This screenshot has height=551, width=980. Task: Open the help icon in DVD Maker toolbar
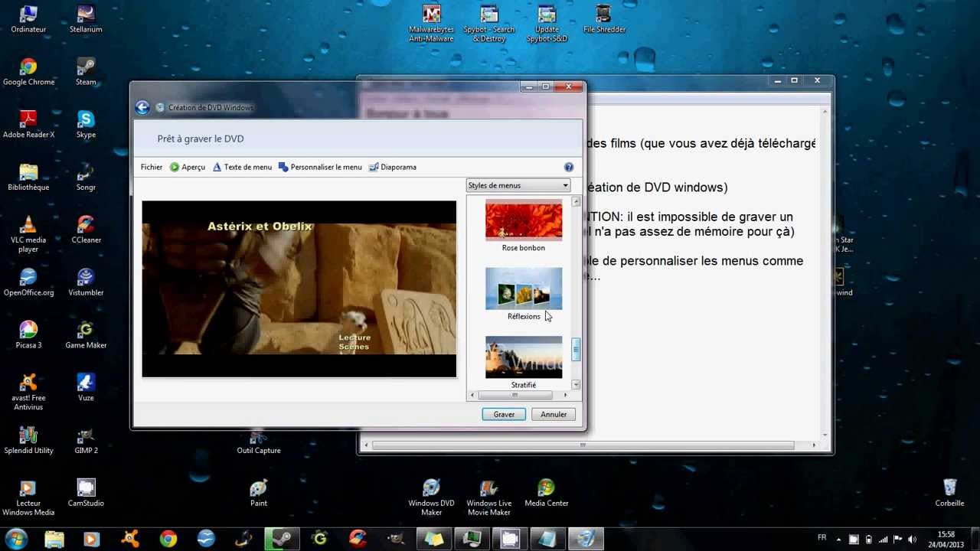tap(569, 167)
